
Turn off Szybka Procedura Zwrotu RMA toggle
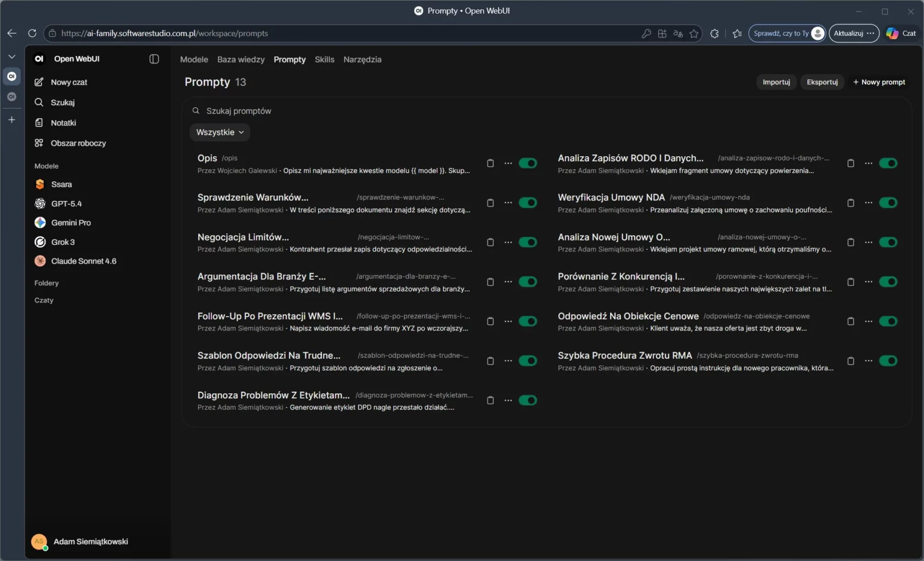(888, 360)
